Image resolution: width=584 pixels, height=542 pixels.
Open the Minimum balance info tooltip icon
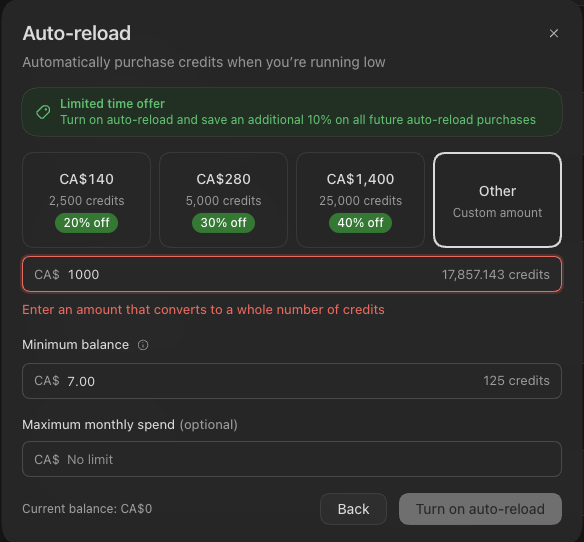[143, 345]
